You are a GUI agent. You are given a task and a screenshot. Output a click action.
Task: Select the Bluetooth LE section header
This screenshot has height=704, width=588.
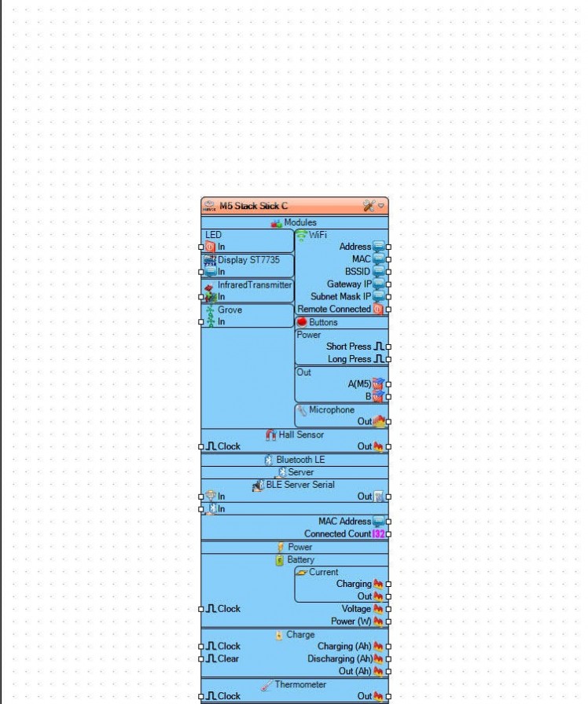(x=295, y=460)
